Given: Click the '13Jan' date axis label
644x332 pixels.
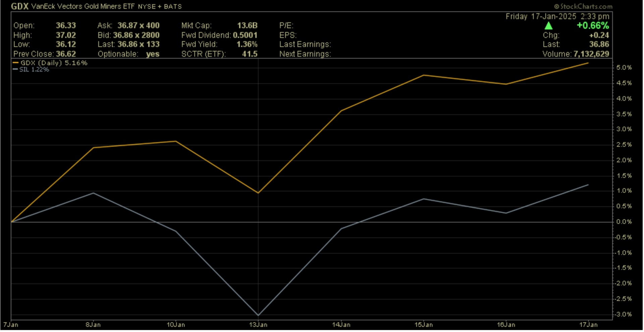Looking at the screenshot, I should 258,325.
